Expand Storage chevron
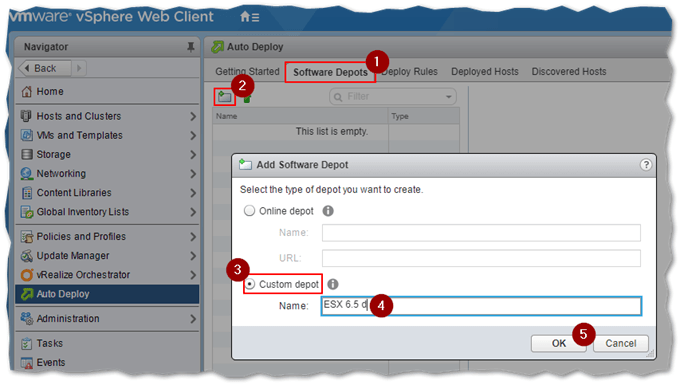The image size is (680, 385). click(193, 154)
